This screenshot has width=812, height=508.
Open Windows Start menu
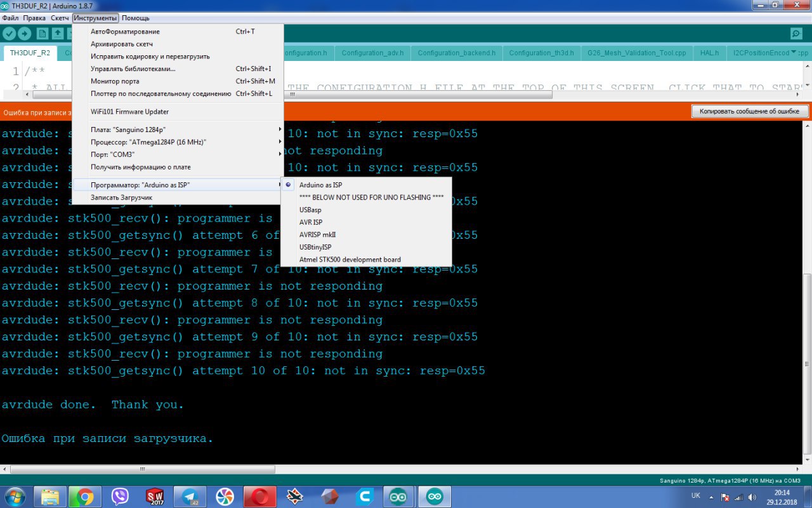pos(14,496)
